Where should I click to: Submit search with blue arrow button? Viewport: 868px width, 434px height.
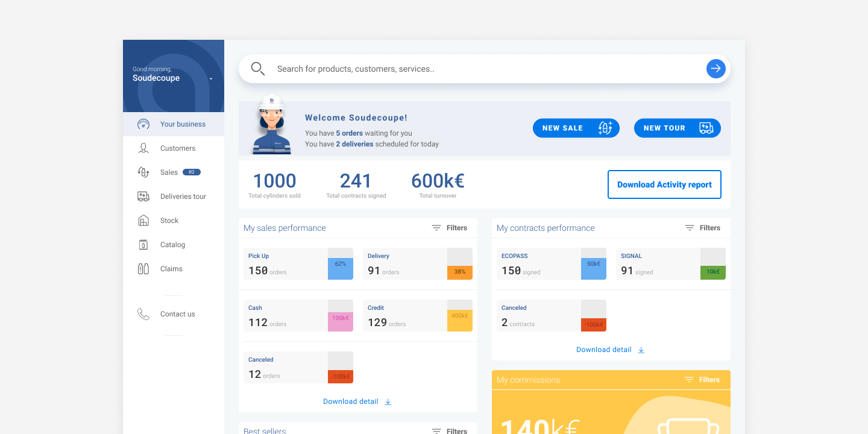pos(715,69)
